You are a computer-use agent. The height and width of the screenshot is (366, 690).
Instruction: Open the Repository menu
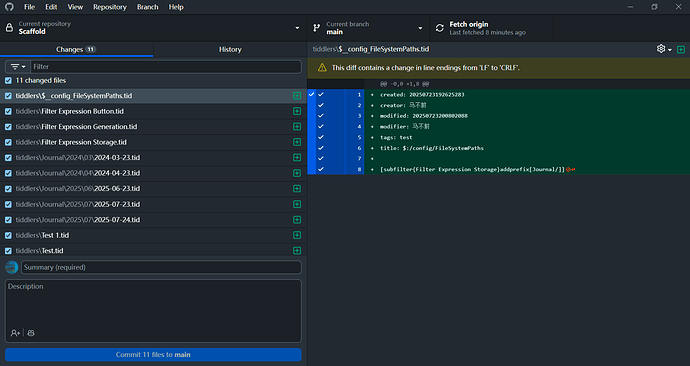click(x=110, y=7)
